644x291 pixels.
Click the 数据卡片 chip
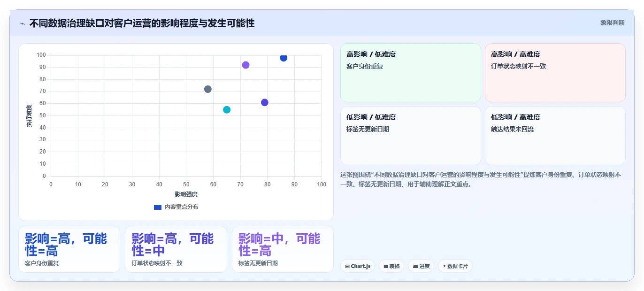pyautogui.click(x=455, y=266)
